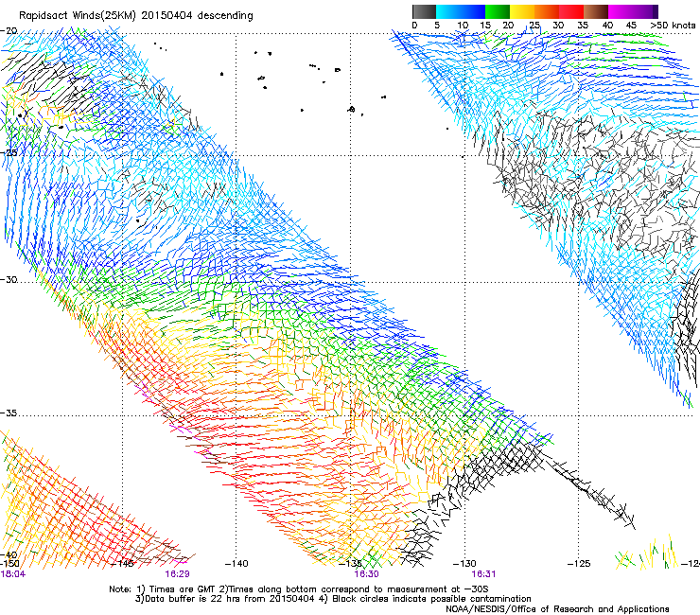
Task: Click the longitude label -140
Action: 236,564
